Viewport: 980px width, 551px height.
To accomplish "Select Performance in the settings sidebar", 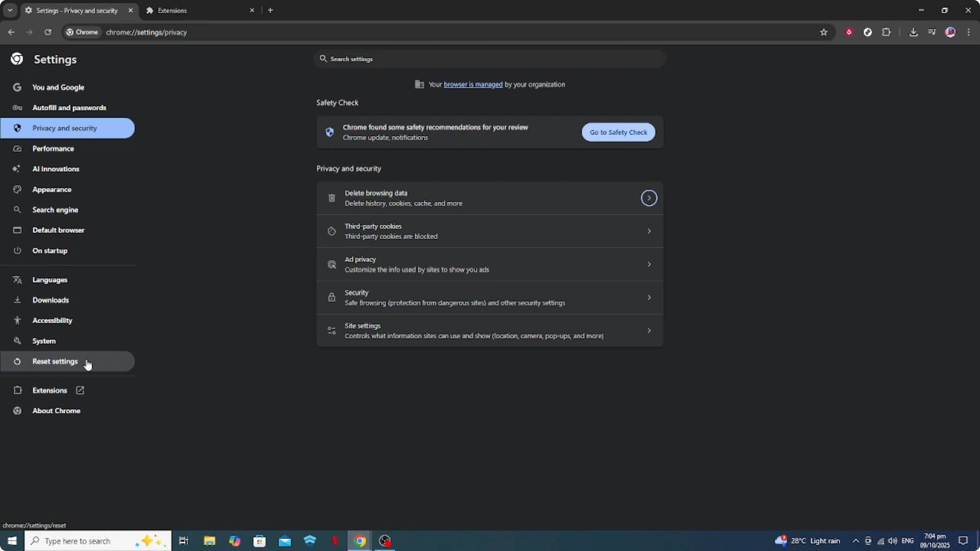I will pyautogui.click(x=54, y=148).
